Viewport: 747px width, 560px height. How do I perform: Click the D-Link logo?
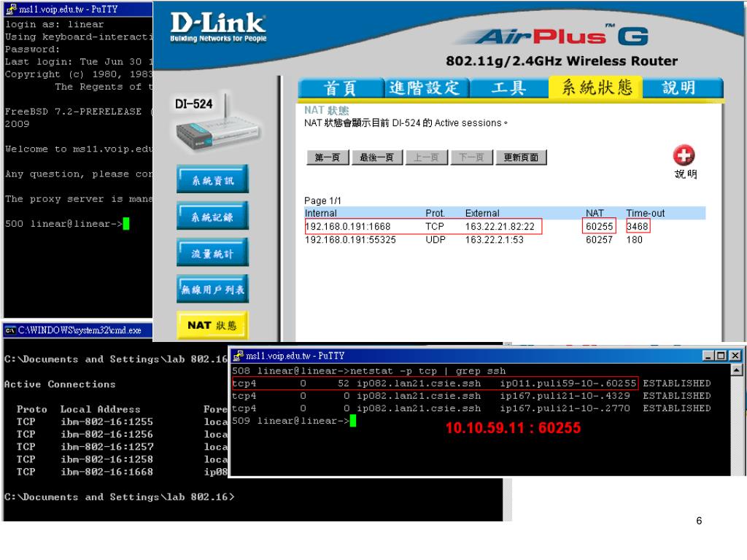point(218,27)
